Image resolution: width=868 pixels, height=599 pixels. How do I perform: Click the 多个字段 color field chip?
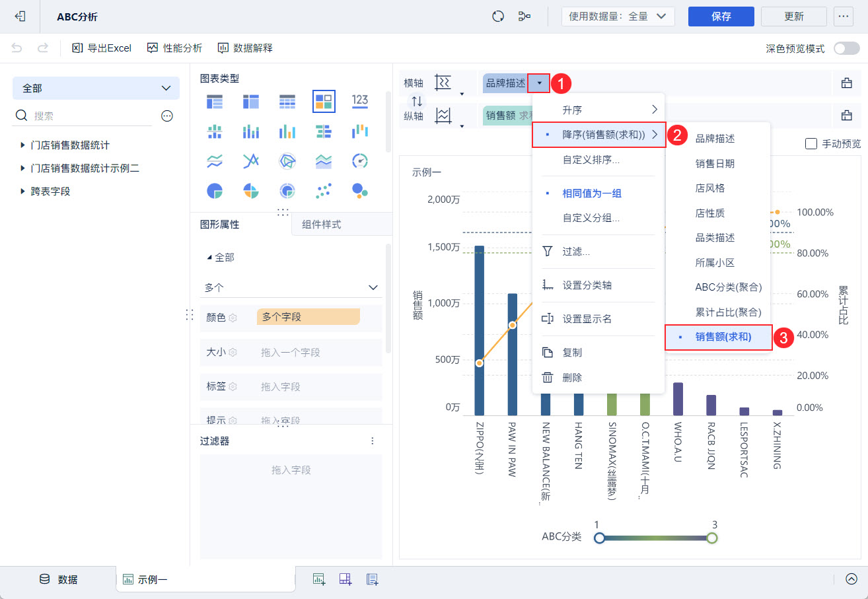pyautogui.click(x=308, y=317)
